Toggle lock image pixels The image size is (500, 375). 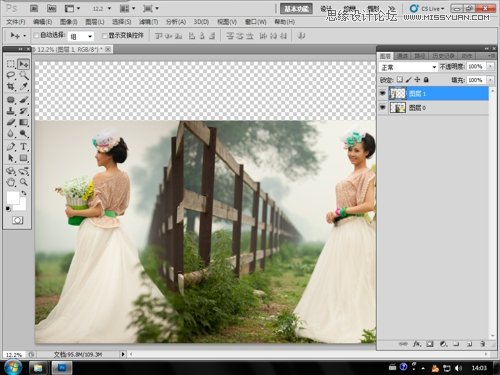[x=409, y=80]
